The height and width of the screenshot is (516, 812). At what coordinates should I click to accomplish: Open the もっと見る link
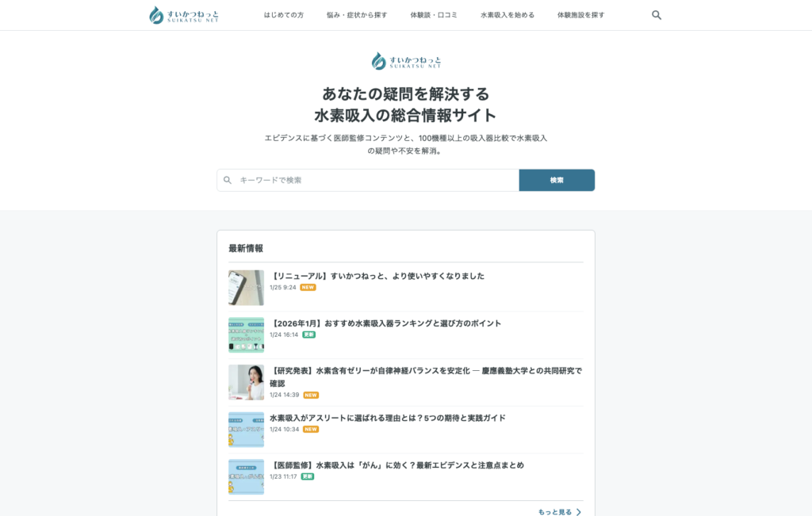tap(555, 512)
